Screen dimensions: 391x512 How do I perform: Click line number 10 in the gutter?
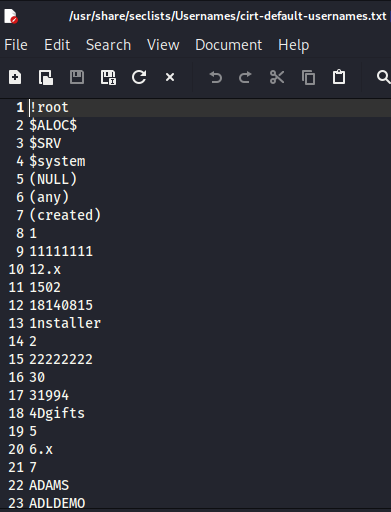pyautogui.click(x=16, y=269)
